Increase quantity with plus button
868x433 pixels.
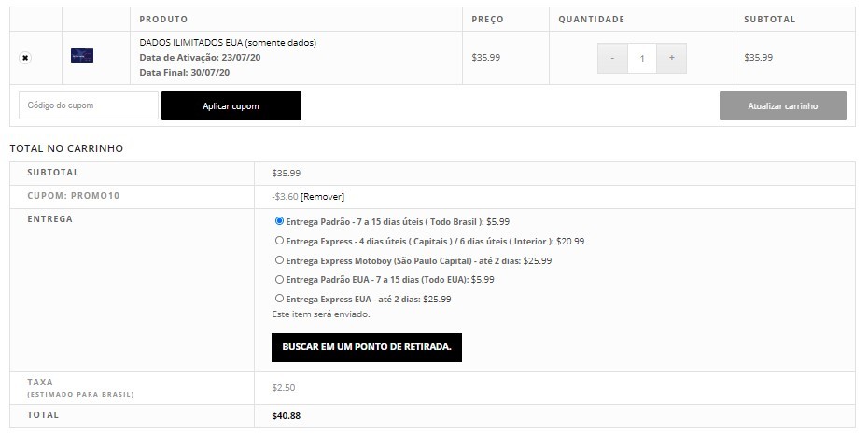[671, 58]
